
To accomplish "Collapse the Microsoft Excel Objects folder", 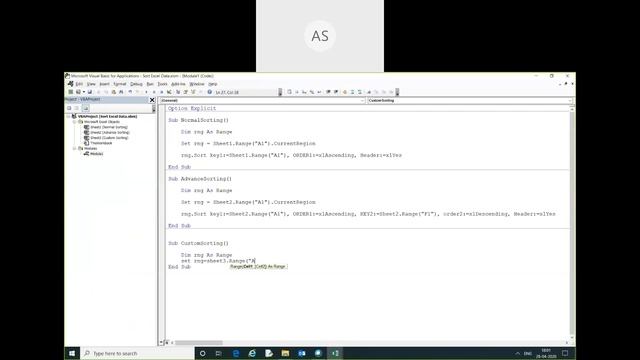I will (x=75, y=122).
